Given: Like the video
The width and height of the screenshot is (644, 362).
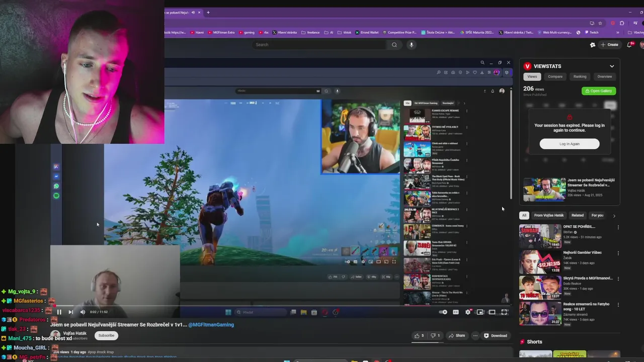Looking at the screenshot, I should [419, 335].
